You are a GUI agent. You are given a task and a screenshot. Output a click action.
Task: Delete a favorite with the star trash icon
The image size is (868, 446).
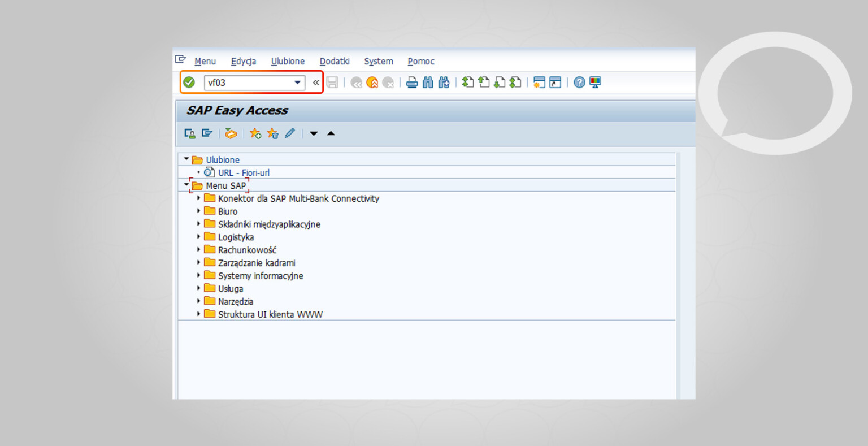coord(273,133)
